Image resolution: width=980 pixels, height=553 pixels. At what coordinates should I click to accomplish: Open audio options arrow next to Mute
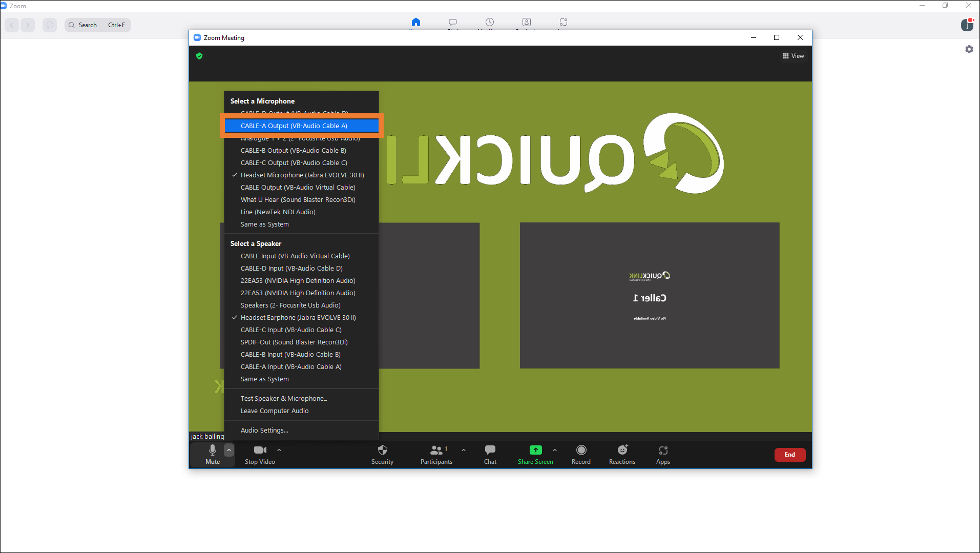(x=229, y=450)
